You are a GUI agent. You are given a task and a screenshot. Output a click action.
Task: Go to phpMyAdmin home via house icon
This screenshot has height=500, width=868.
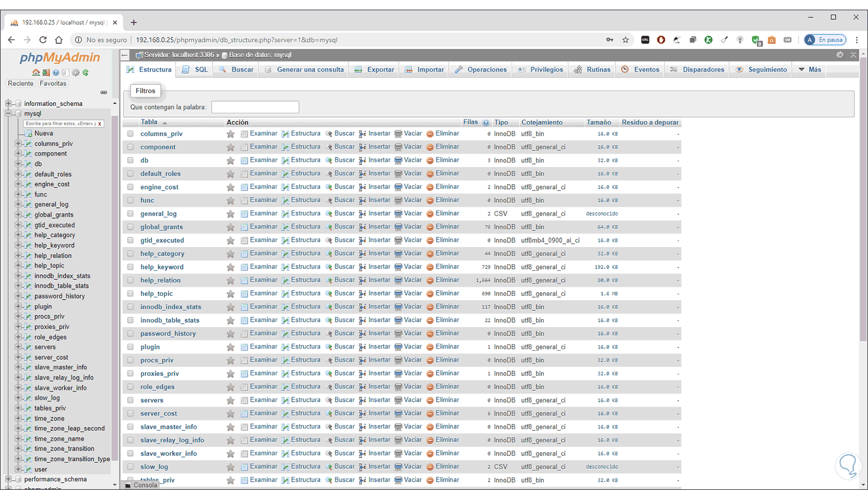tap(36, 73)
